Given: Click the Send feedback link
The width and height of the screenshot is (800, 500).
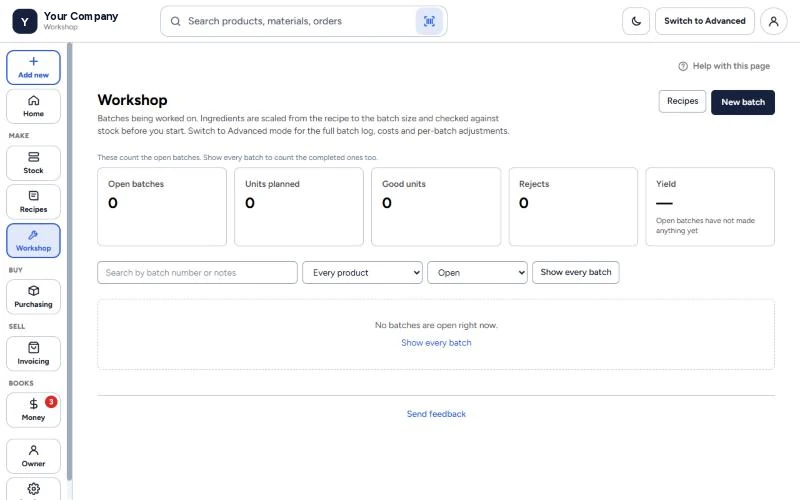Looking at the screenshot, I should [436, 414].
